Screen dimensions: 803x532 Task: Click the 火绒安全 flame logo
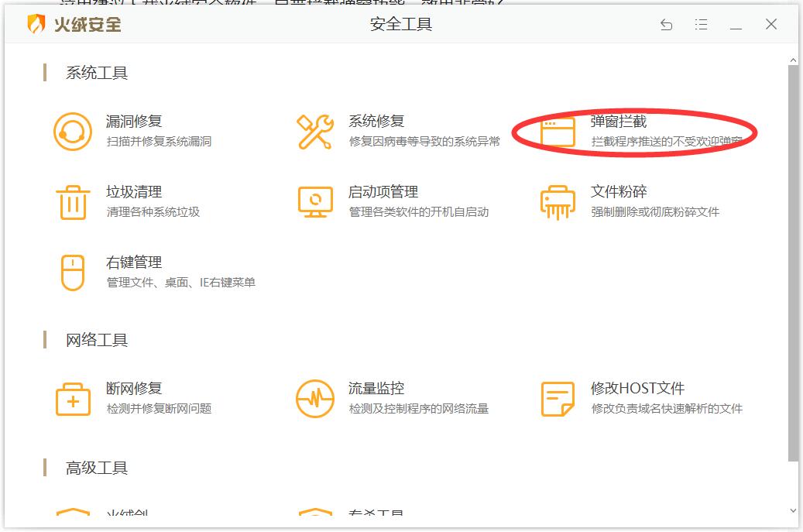[x=36, y=24]
